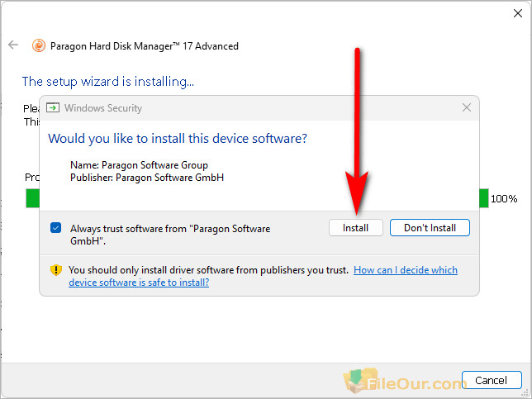Choose Don't Install in the security dialog
Screen dimensions: 532x399
pyautogui.click(x=430, y=228)
